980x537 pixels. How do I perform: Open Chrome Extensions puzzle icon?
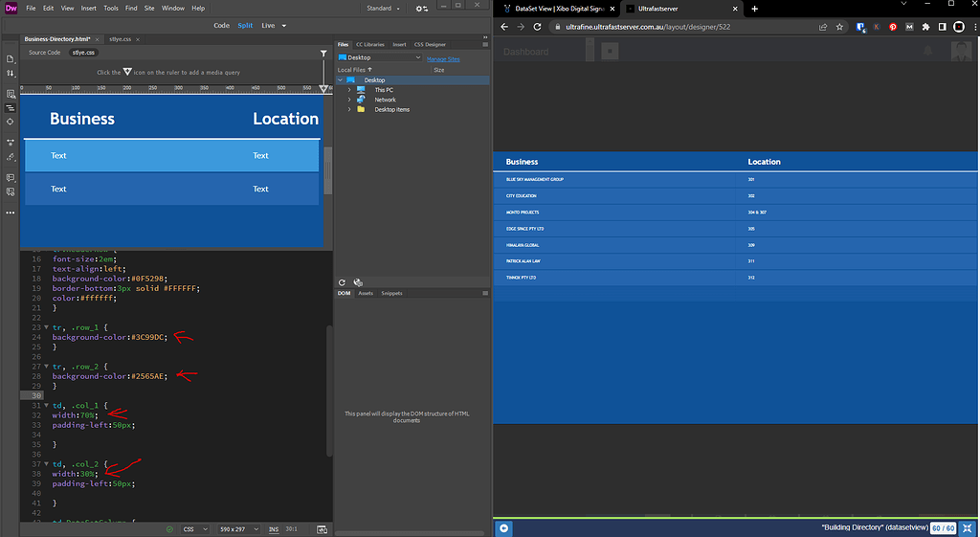click(x=925, y=27)
